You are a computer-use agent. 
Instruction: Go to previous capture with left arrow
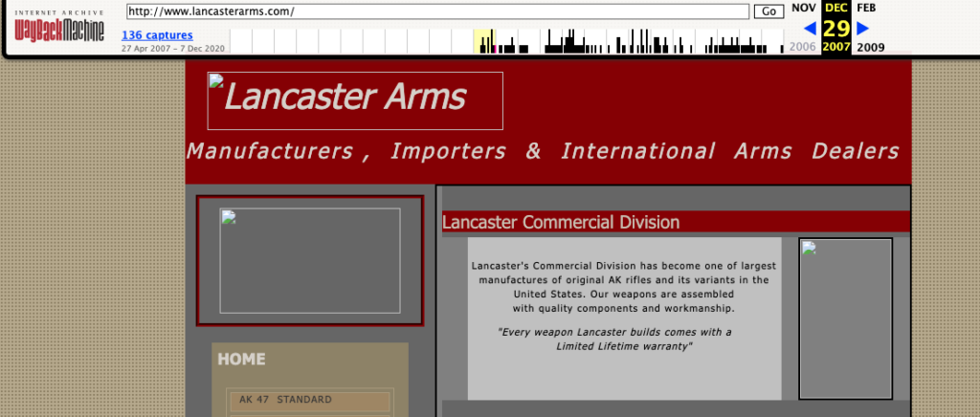pyautogui.click(x=810, y=28)
